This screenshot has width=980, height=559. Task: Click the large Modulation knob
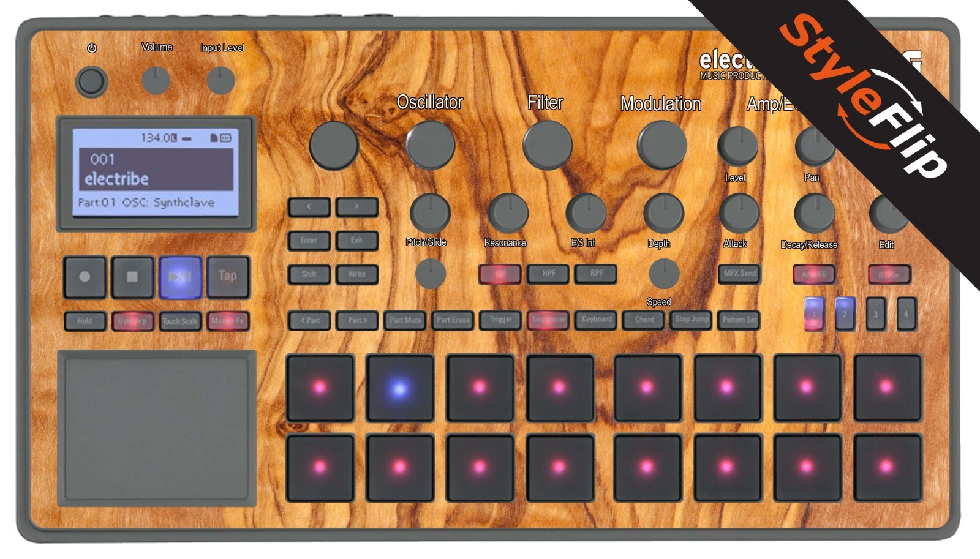click(x=661, y=145)
